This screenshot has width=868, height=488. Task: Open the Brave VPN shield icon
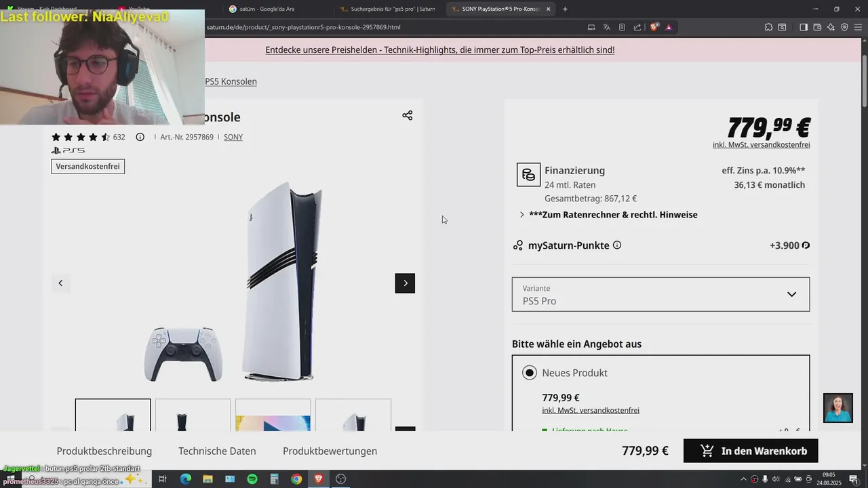(x=844, y=27)
